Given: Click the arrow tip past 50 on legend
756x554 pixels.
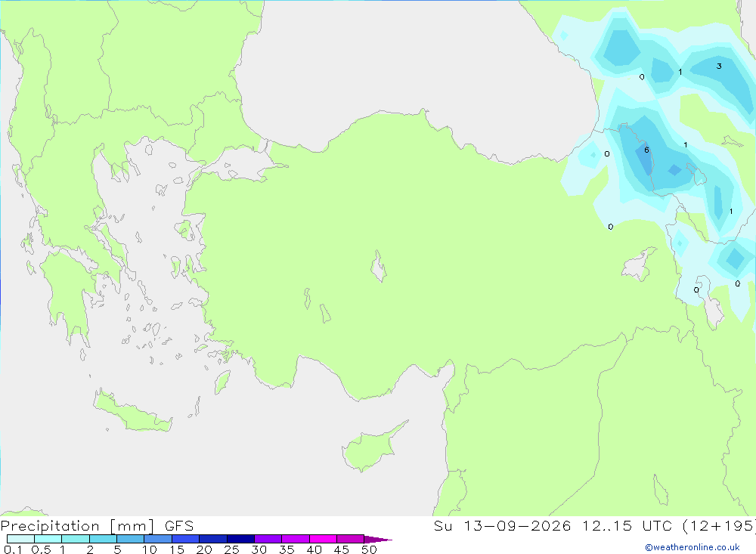Looking at the screenshot, I should 378,540.
